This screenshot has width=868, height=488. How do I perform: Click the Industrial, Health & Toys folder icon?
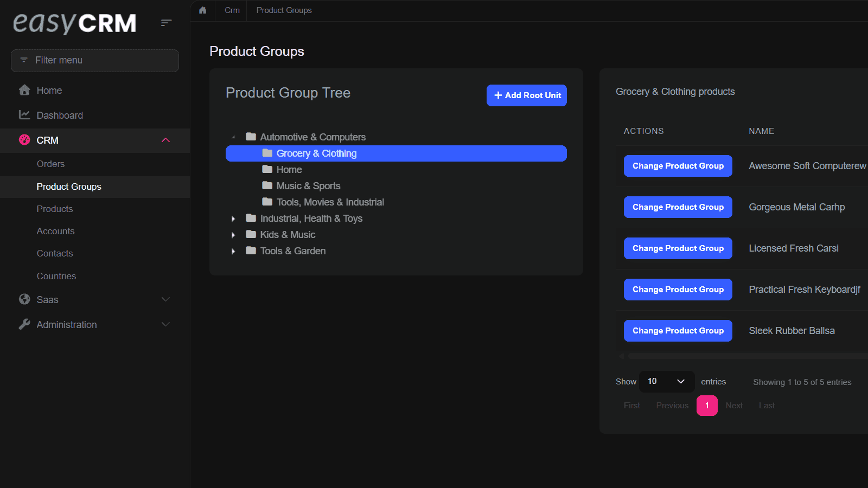pyautogui.click(x=251, y=218)
